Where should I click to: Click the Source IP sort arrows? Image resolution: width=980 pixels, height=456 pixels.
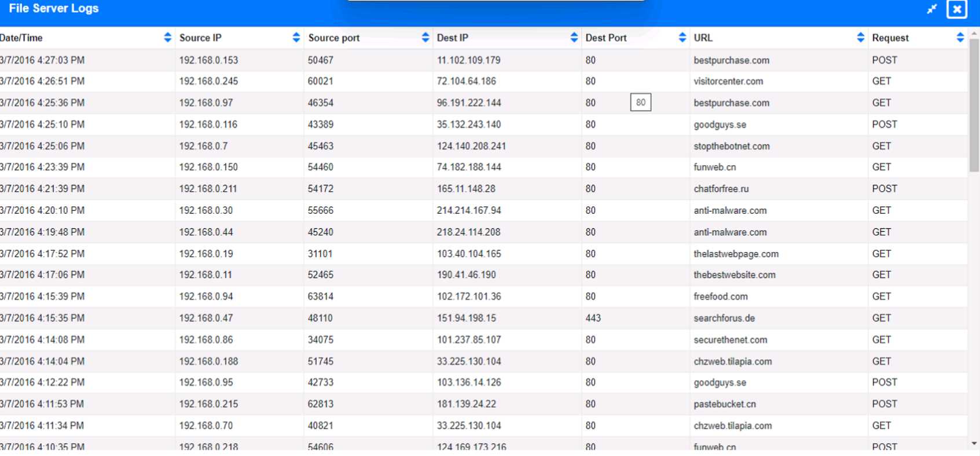tap(296, 38)
